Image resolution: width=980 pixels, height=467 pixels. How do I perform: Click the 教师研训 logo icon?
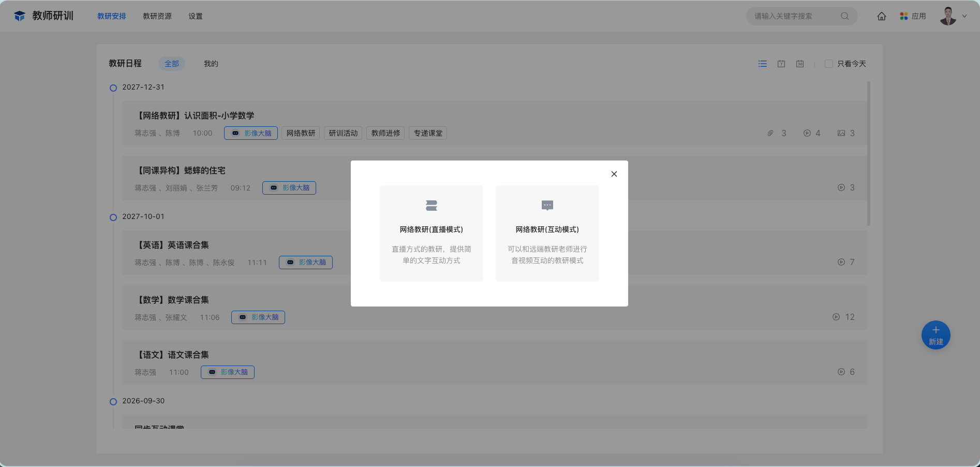click(x=20, y=16)
